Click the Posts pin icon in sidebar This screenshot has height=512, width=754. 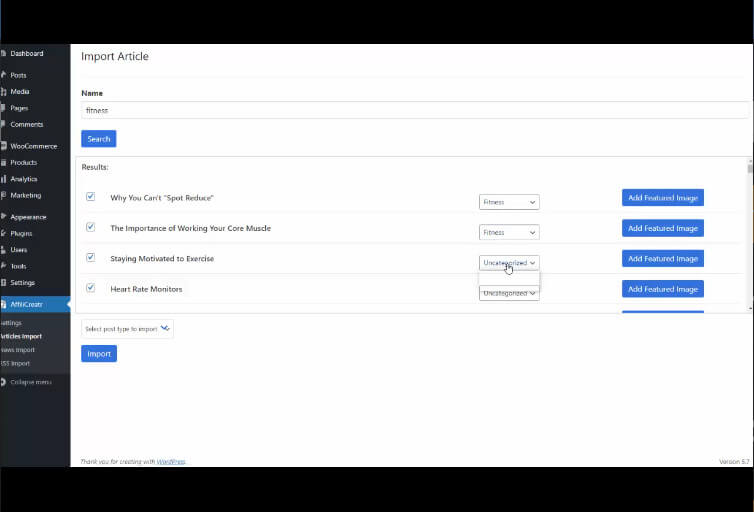[3, 75]
